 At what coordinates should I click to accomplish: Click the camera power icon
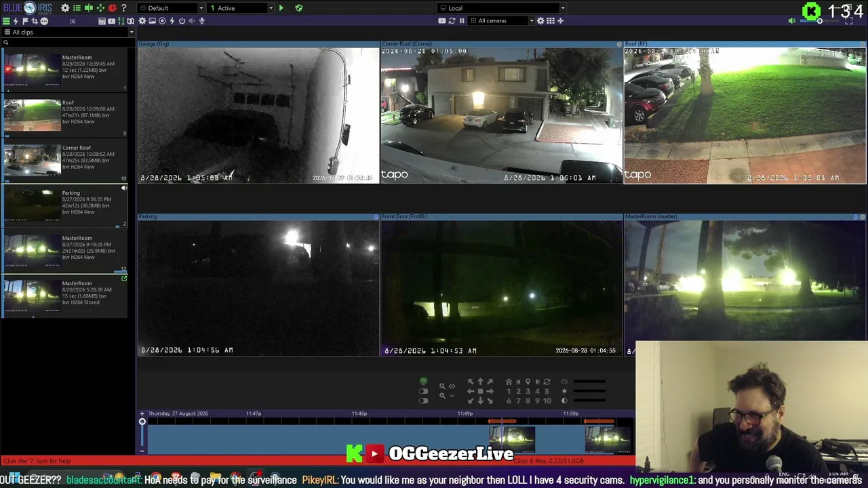pyautogui.click(x=182, y=21)
